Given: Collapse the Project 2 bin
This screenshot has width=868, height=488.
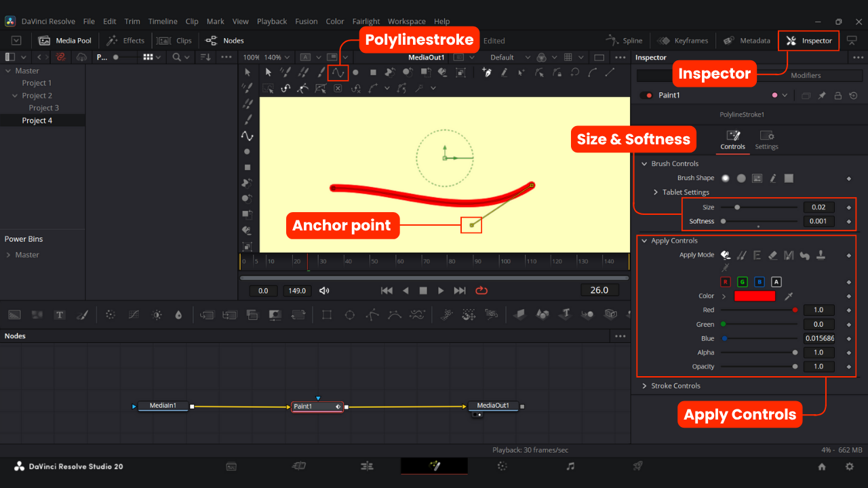Looking at the screenshot, I should (x=15, y=96).
